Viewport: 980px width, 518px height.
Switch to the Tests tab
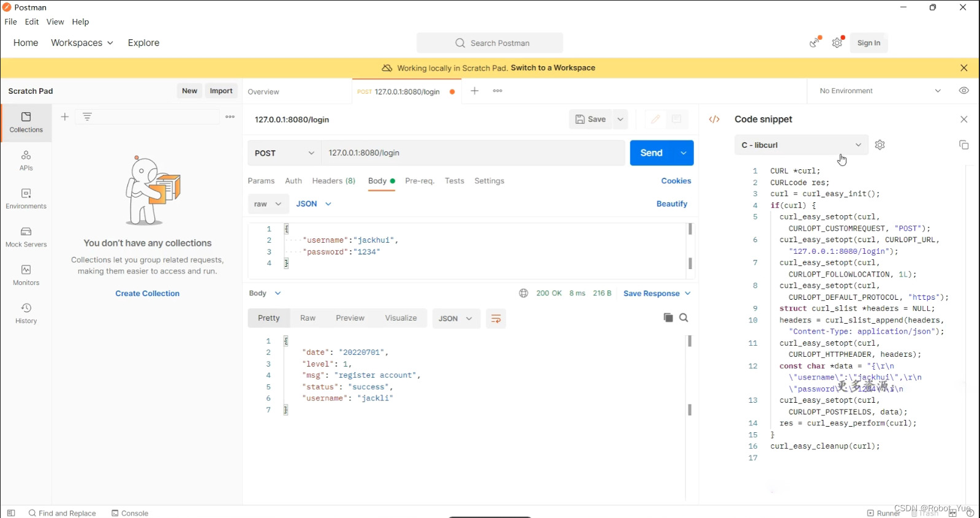pyautogui.click(x=454, y=181)
